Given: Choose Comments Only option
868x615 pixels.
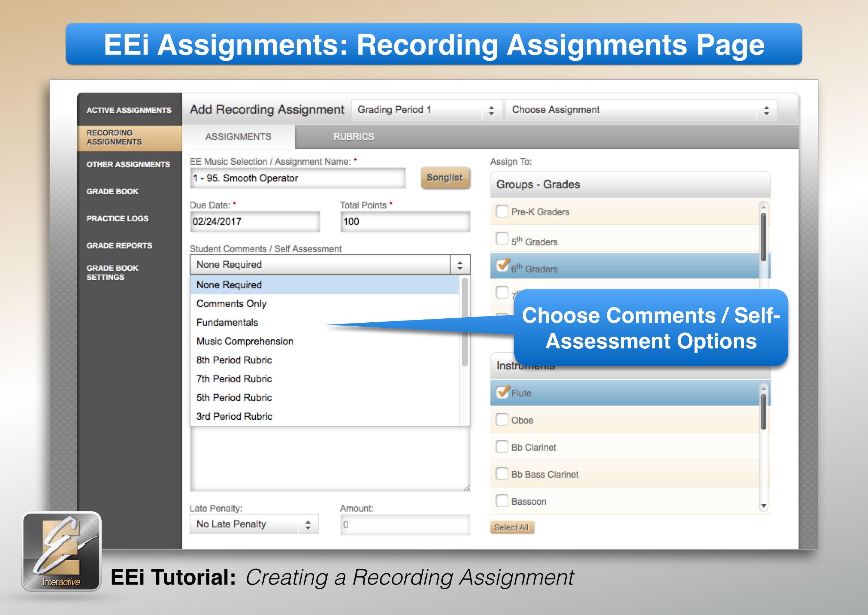Looking at the screenshot, I should (325, 304).
